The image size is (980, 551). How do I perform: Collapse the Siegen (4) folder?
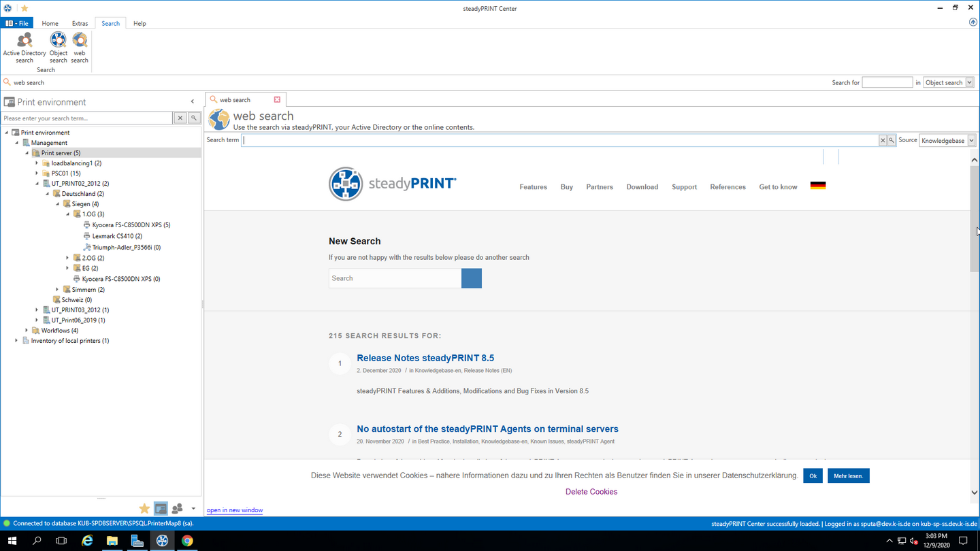point(57,204)
